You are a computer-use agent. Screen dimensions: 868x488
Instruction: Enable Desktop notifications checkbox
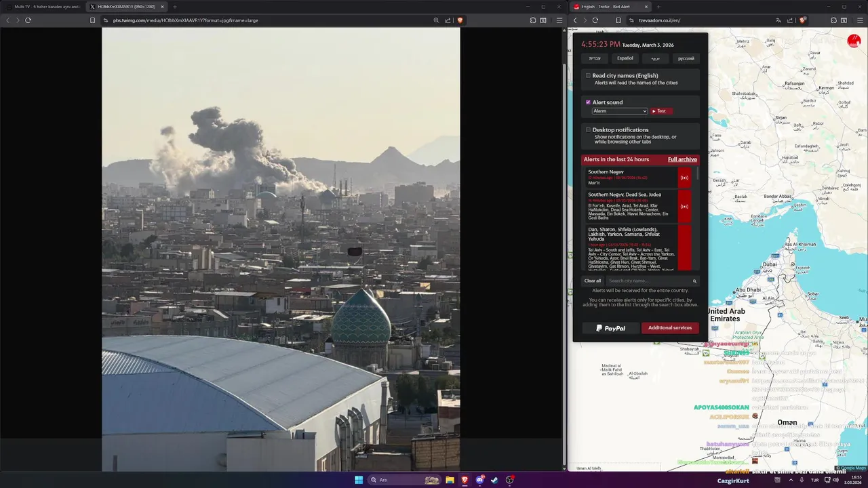[588, 129]
